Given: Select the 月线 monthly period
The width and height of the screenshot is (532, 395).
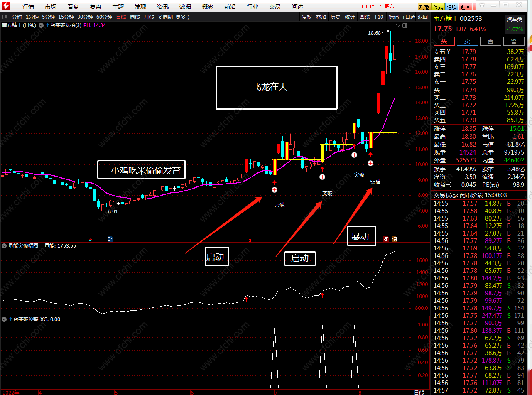Looking at the screenshot, I should 149,17.
